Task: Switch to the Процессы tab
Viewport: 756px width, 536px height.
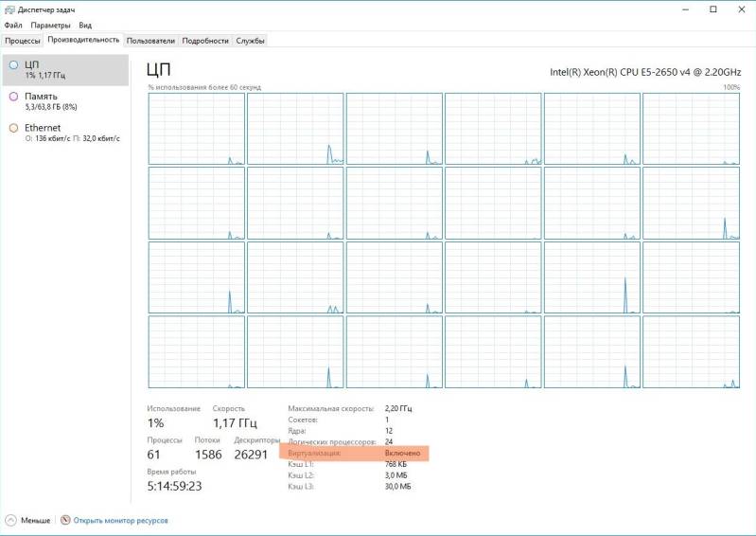Action: (23, 41)
